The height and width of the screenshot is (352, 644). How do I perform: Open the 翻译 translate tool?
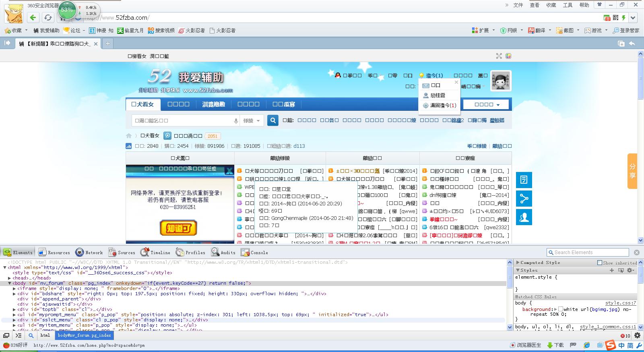tap(537, 31)
